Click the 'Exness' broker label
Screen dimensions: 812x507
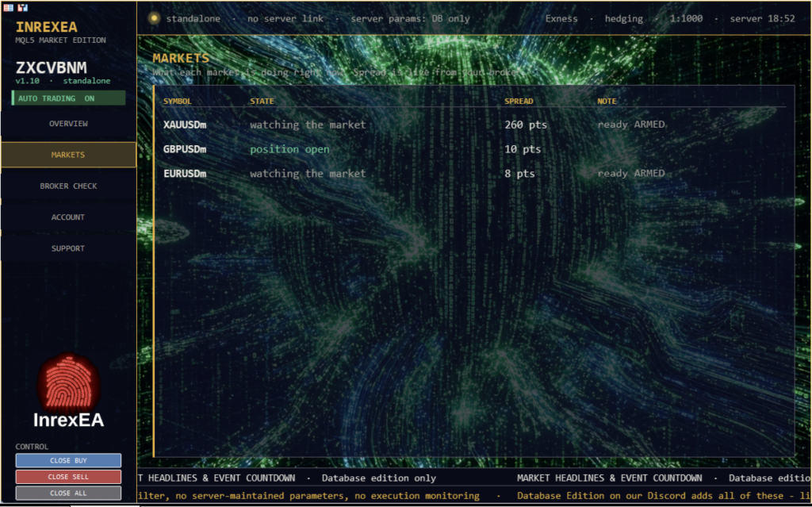click(x=561, y=19)
